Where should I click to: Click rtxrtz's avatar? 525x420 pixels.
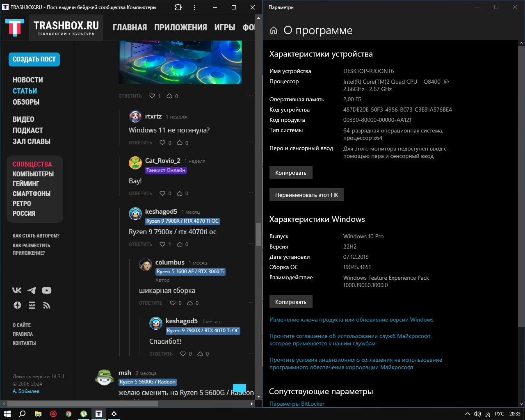135,116
